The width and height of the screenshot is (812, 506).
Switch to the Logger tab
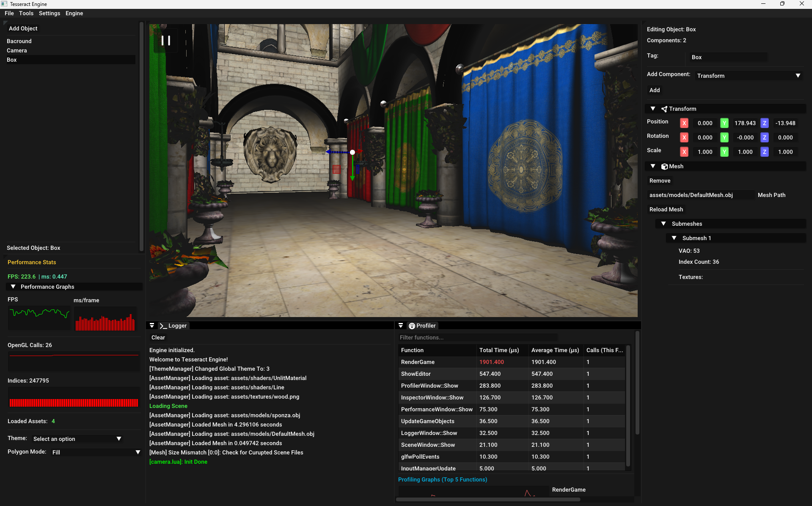pos(173,326)
